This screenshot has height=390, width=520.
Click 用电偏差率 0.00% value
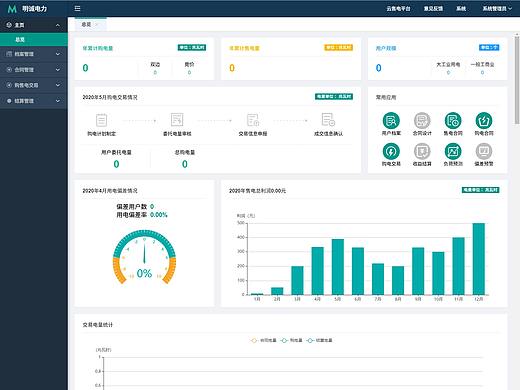point(159,215)
